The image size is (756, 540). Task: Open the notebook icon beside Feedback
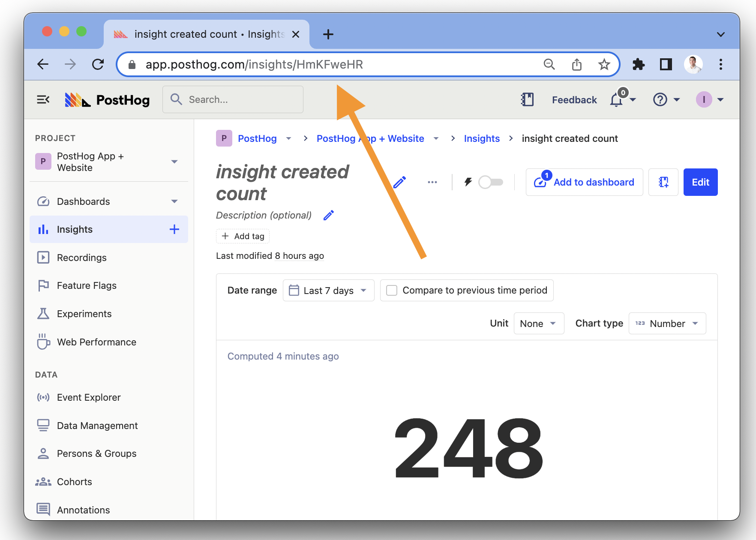point(527,100)
